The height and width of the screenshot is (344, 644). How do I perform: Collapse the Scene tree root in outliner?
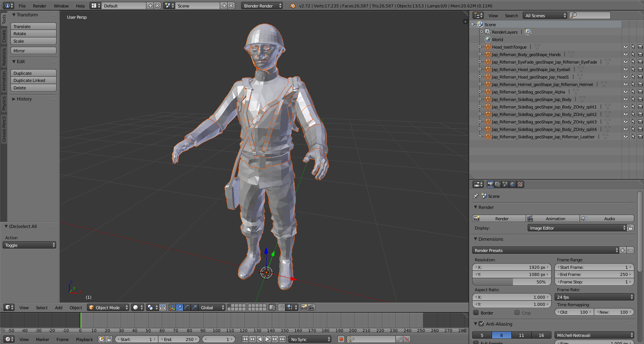(473, 24)
